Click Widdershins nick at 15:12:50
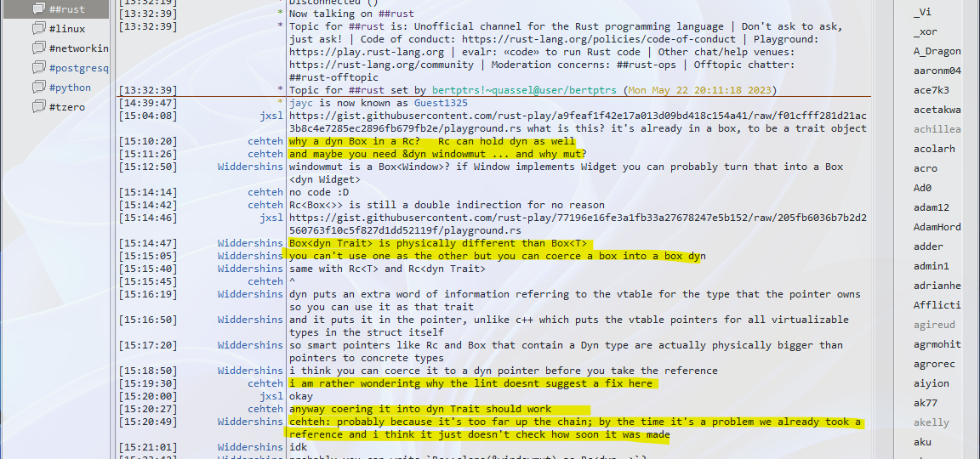 click(250, 167)
